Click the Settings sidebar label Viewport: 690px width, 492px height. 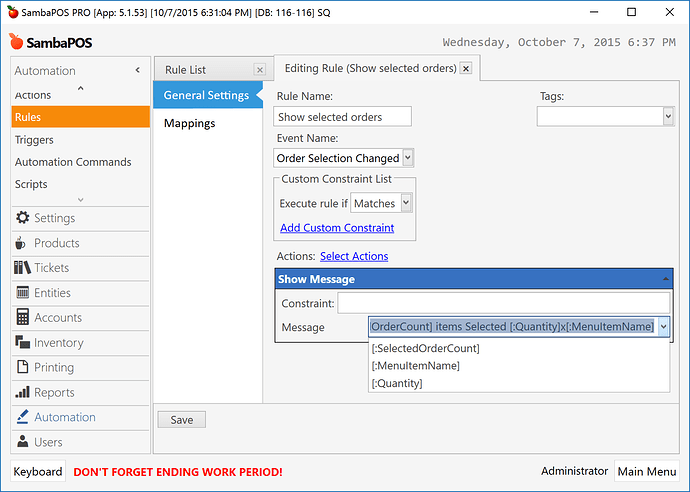tap(55, 218)
